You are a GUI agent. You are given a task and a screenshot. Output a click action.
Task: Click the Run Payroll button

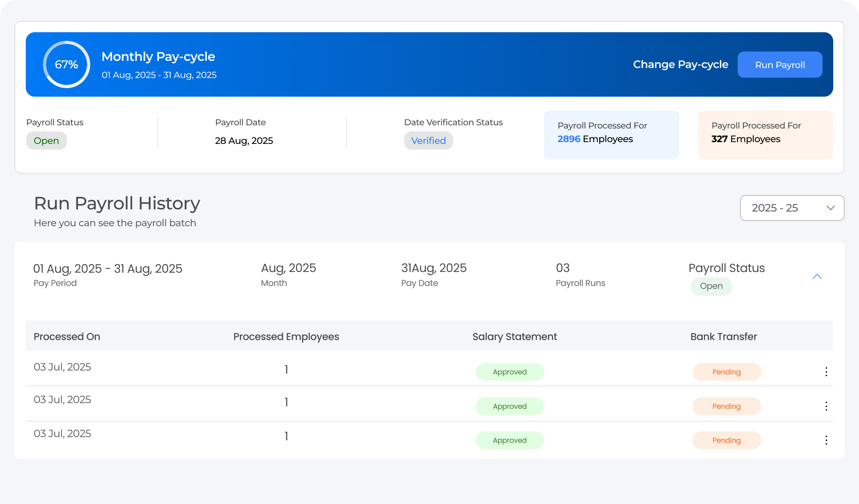point(780,65)
